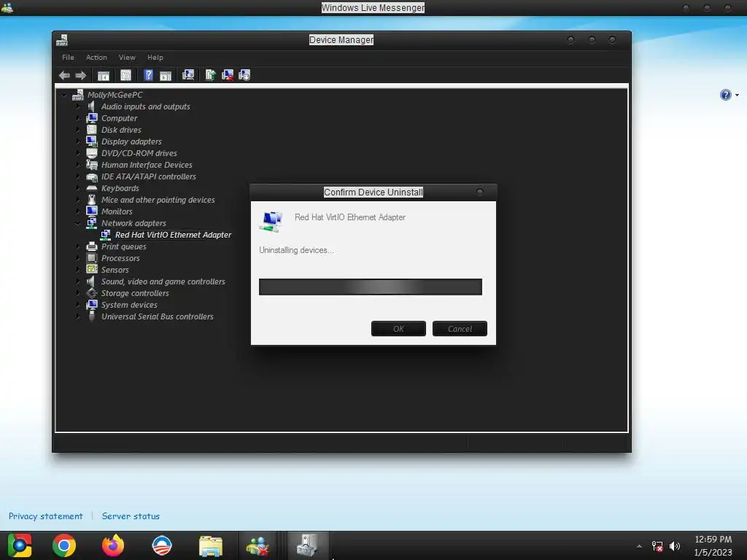Open File Explorer from the taskbar
The height and width of the screenshot is (560, 747).
(211, 546)
